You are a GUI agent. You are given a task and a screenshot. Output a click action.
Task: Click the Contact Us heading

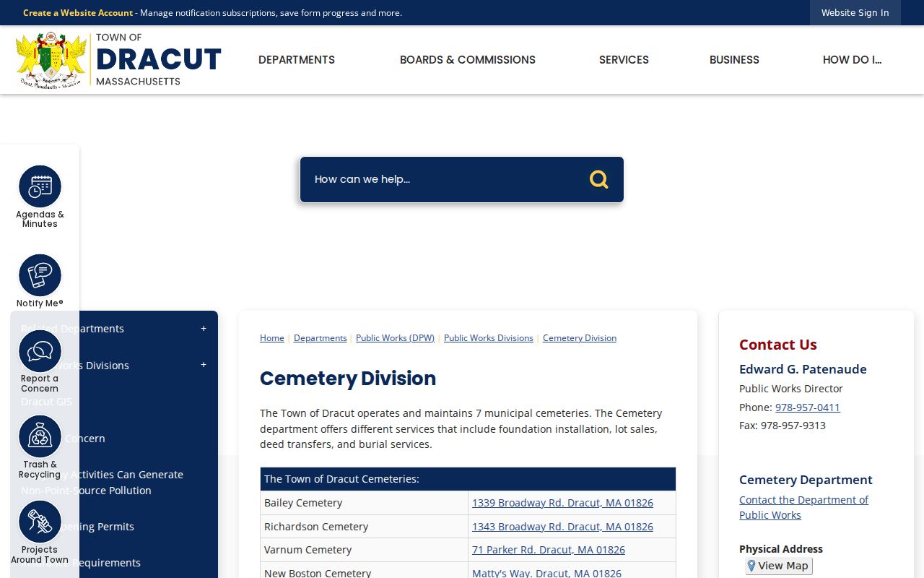[778, 345]
